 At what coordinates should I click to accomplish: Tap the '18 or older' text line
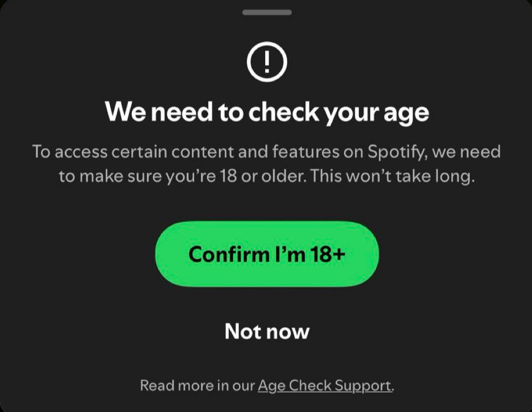point(267,176)
